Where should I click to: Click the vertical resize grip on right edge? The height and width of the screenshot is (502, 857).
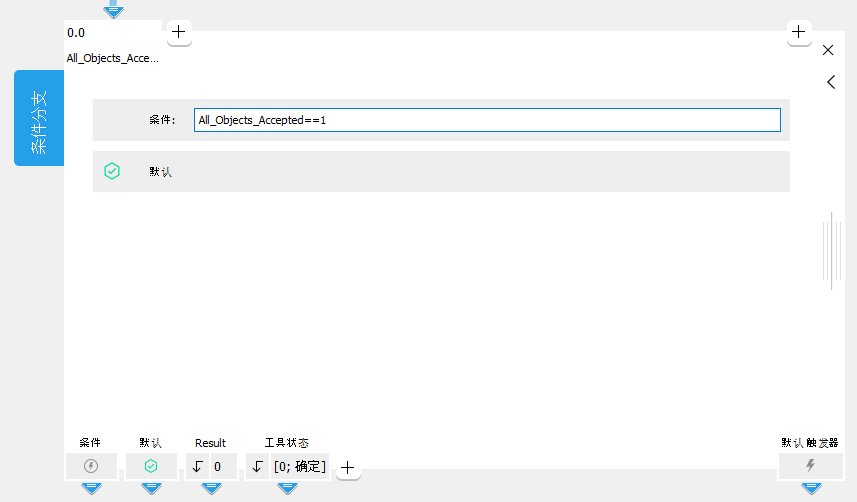826,250
